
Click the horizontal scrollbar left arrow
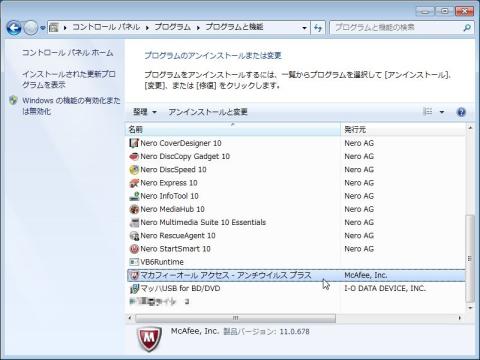[130, 318]
